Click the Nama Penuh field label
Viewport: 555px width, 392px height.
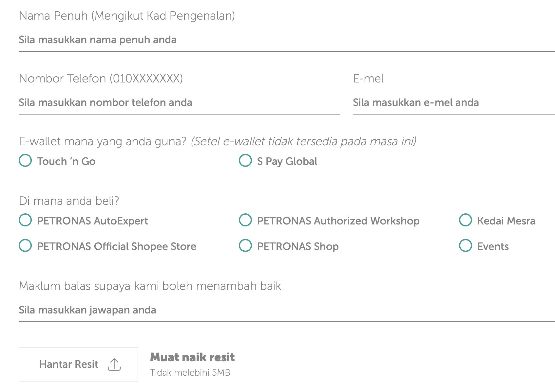pos(127,16)
